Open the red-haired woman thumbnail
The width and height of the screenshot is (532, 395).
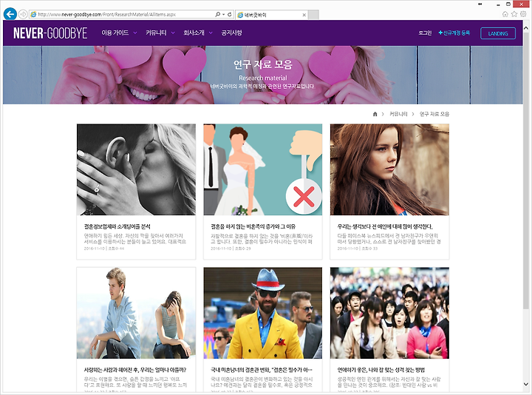click(x=389, y=169)
